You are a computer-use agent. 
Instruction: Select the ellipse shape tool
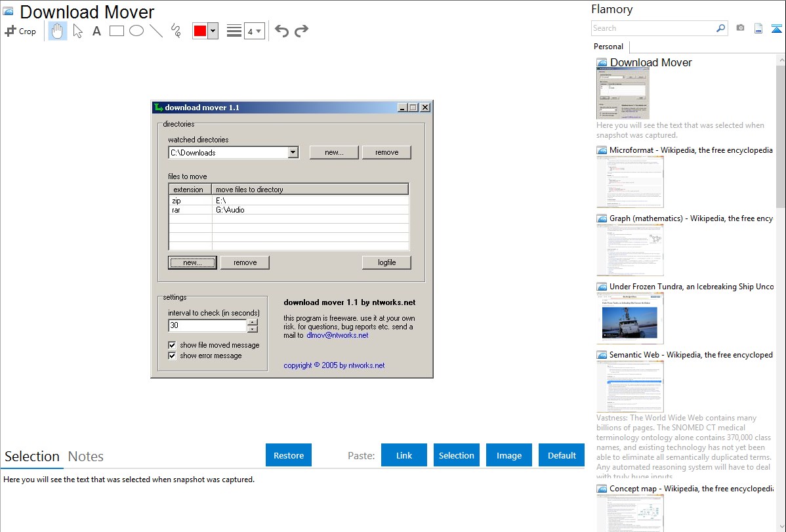[136, 31]
